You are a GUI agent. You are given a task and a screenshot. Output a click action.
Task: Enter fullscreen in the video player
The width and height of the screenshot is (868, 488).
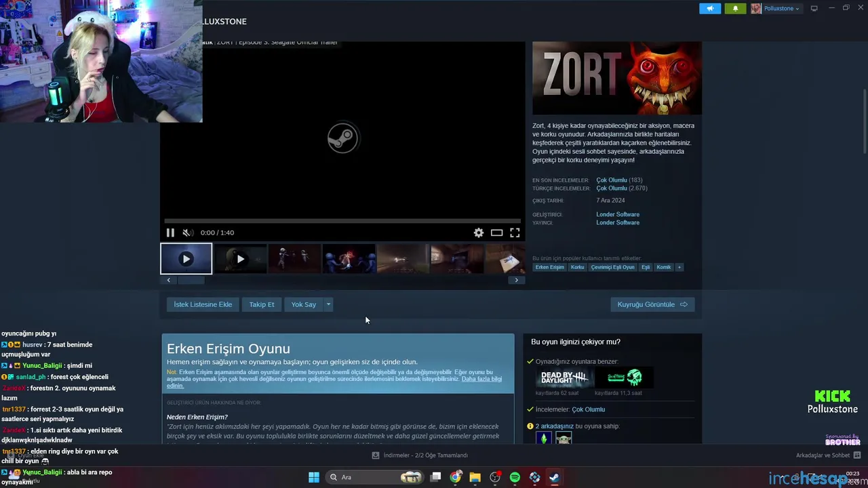click(x=515, y=232)
